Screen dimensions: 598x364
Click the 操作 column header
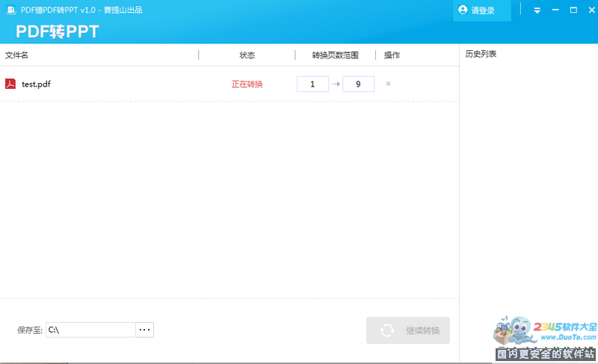[392, 55]
